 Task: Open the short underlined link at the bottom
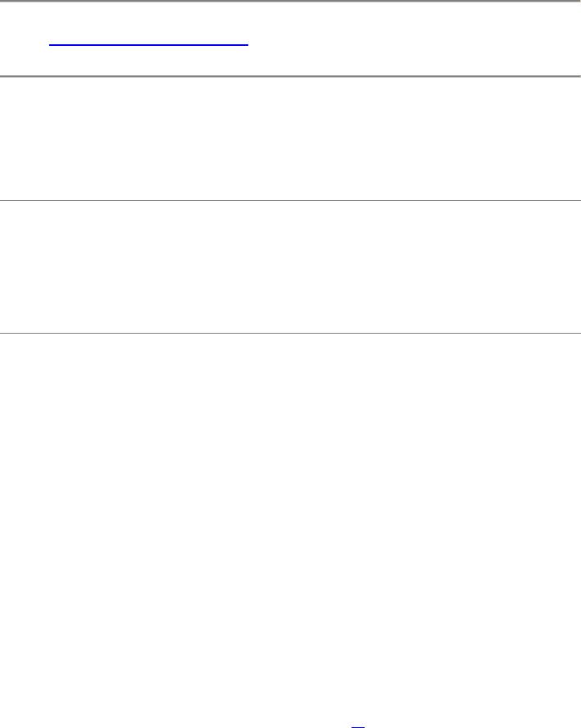[357, 723]
